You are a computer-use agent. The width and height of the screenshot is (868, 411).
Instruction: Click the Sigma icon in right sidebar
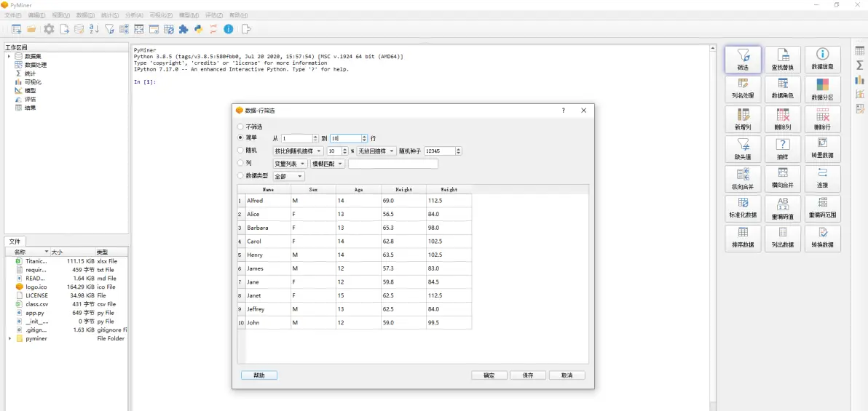click(x=859, y=65)
